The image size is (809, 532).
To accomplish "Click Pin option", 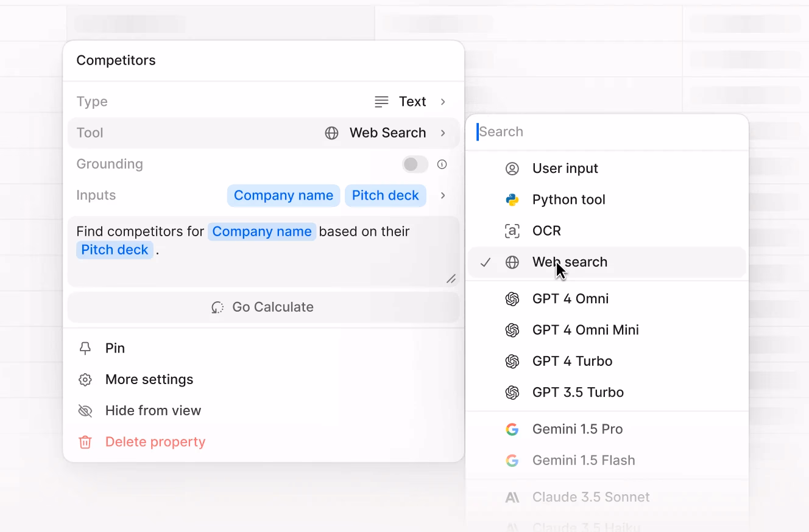I will [264, 348].
